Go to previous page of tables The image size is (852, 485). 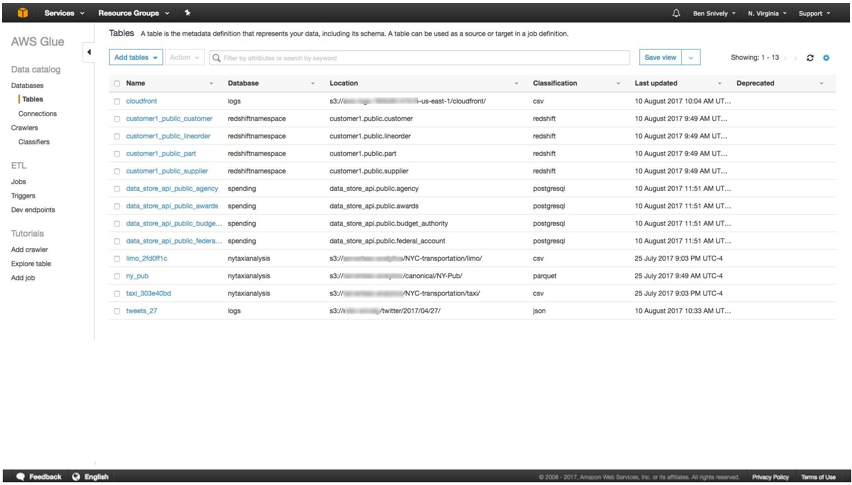tap(785, 58)
